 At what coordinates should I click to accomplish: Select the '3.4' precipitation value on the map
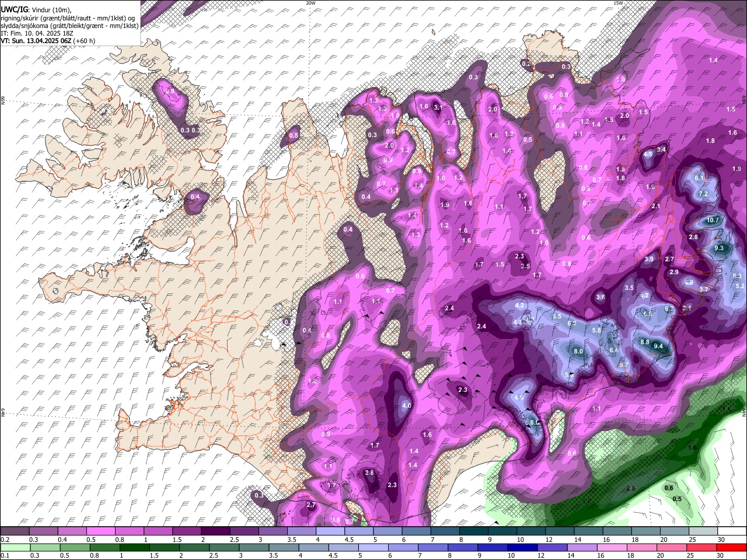(661, 149)
